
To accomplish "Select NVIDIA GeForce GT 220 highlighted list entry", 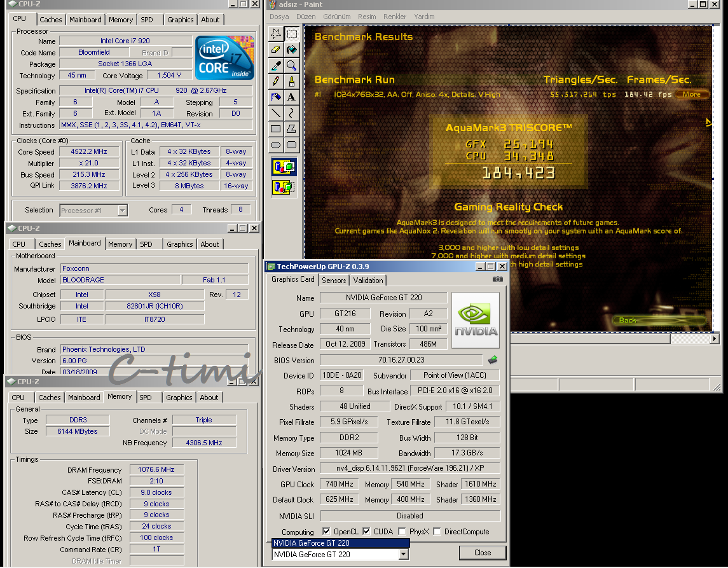I will pyautogui.click(x=340, y=543).
